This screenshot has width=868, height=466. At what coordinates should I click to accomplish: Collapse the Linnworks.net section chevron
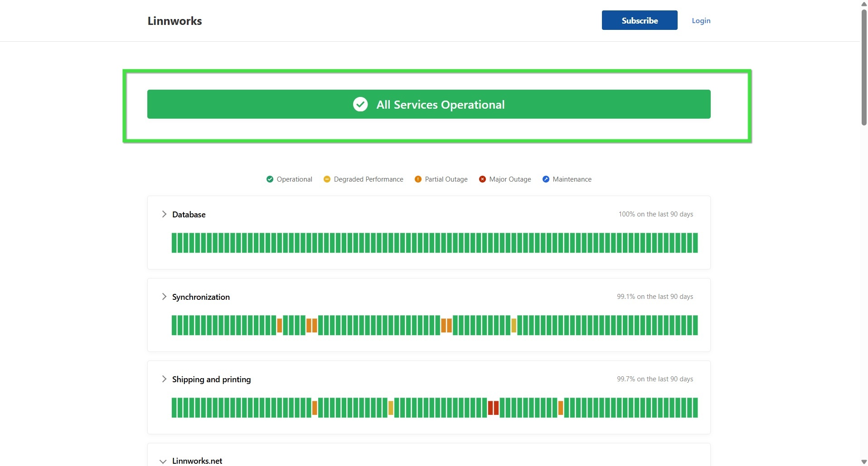click(163, 461)
